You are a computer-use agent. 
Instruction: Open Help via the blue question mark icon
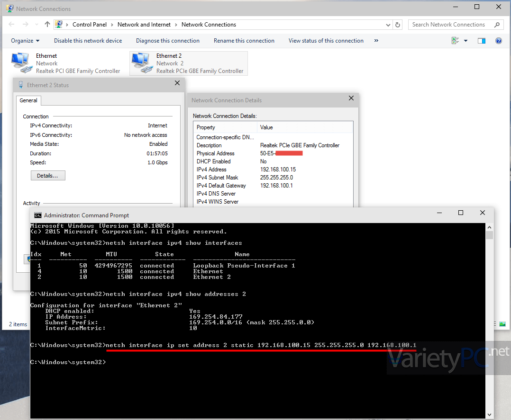(499, 41)
